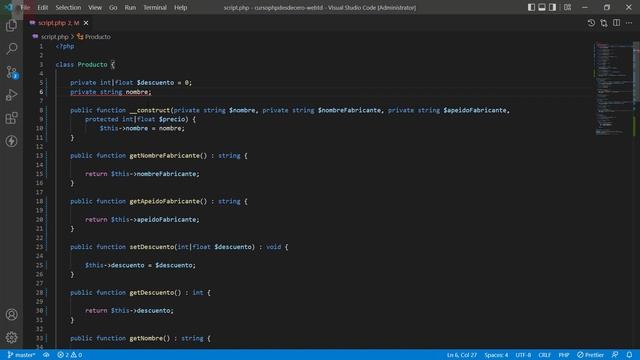This screenshot has height=360, width=640.
Task: Open the Manage gear menu
Action: (11, 337)
